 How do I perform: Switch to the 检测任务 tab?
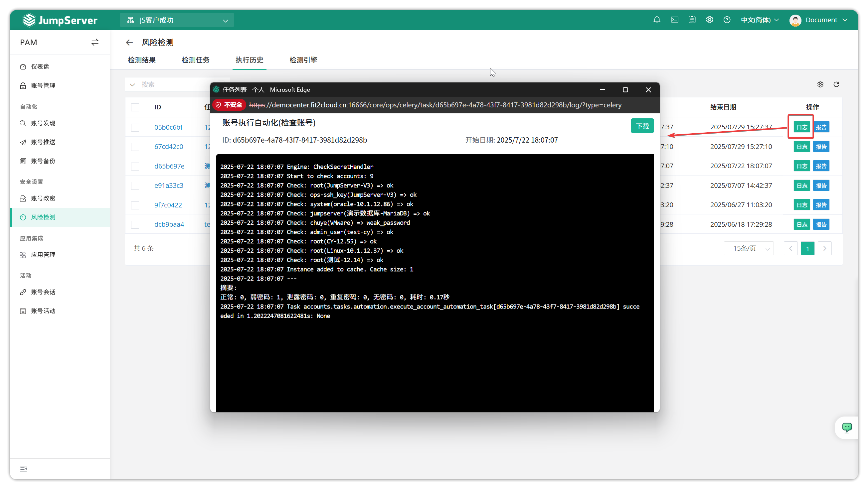195,60
